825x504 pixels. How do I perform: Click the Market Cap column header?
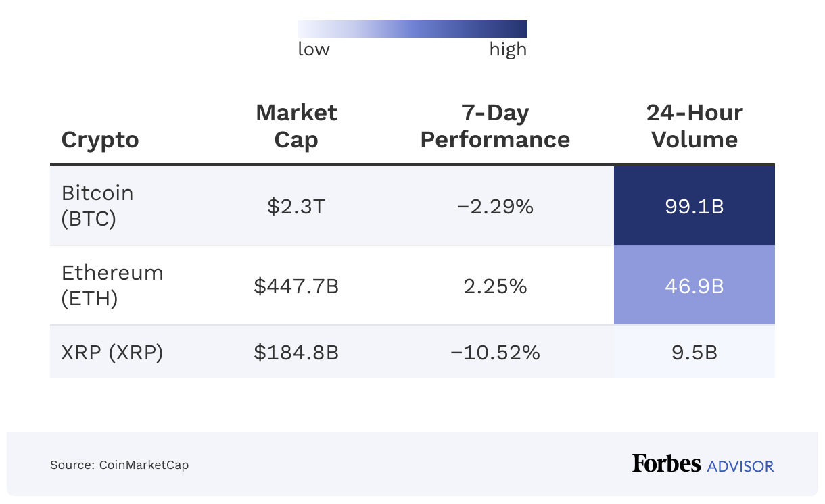pyautogui.click(x=296, y=126)
